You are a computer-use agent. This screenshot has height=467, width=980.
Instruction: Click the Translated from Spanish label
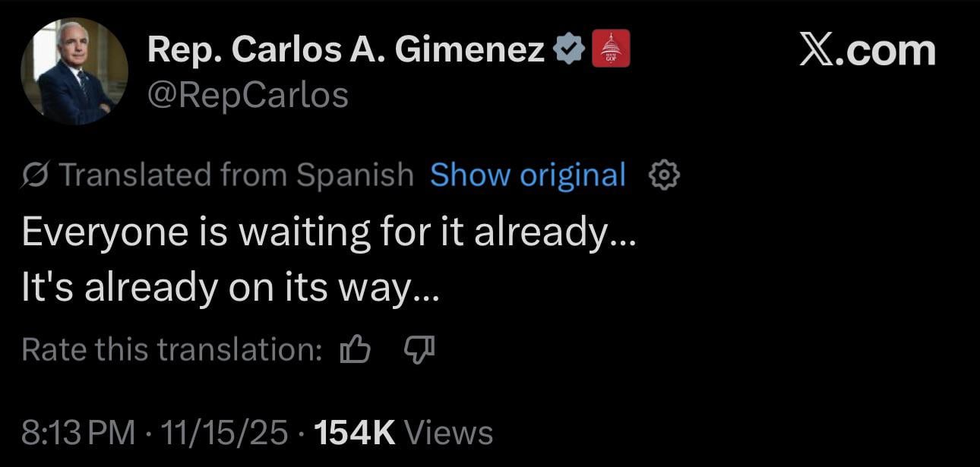pyautogui.click(x=236, y=175)
